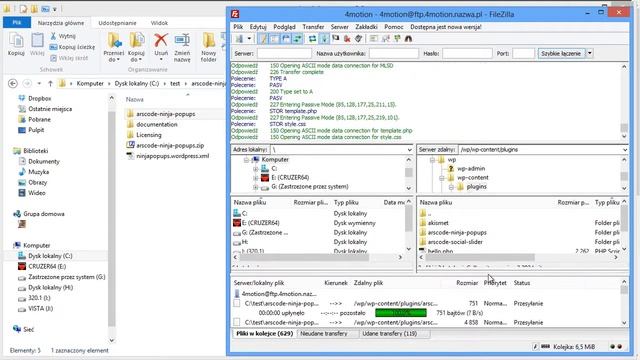The image size is (640, 360).
Task: Collapse the Komputer node in local tree
Action: point(246,160)
